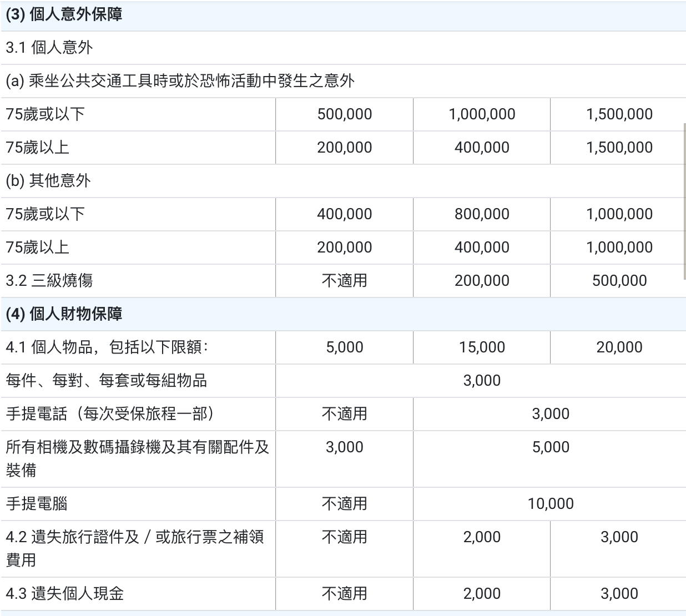Click 3,000 in the 4.2 遺失旅行證件 row
The image size is (686, 616).
click(x=619, y=537)
